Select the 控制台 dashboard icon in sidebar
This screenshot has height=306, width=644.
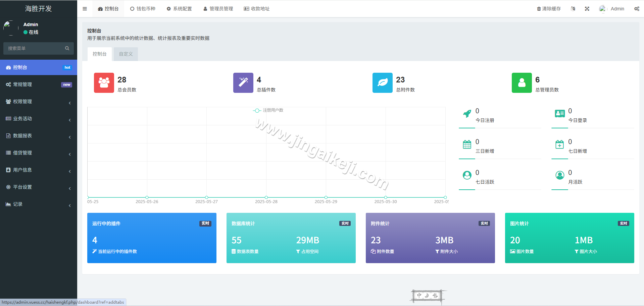8,67
